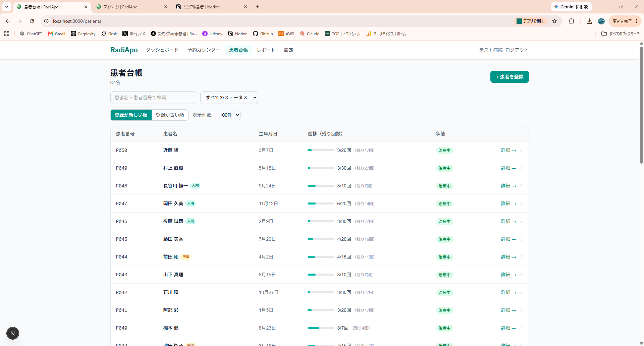Open the 表示件数 100件 dropdown
Image resolution: width=644 pixels, height=346 pixels.
point(228,115)
